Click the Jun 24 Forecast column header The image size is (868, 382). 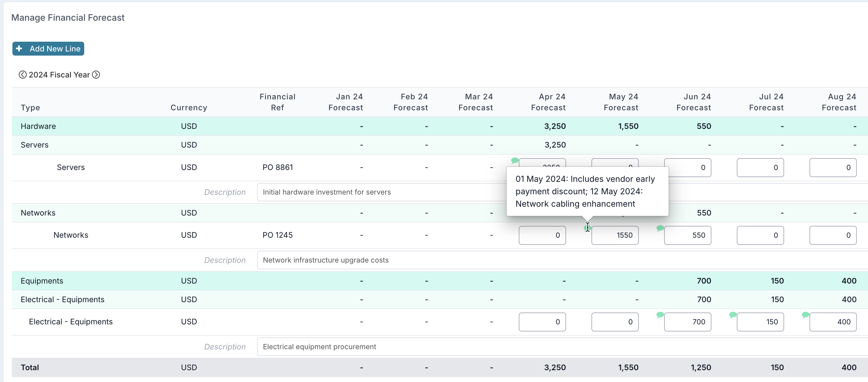(694, 102)
